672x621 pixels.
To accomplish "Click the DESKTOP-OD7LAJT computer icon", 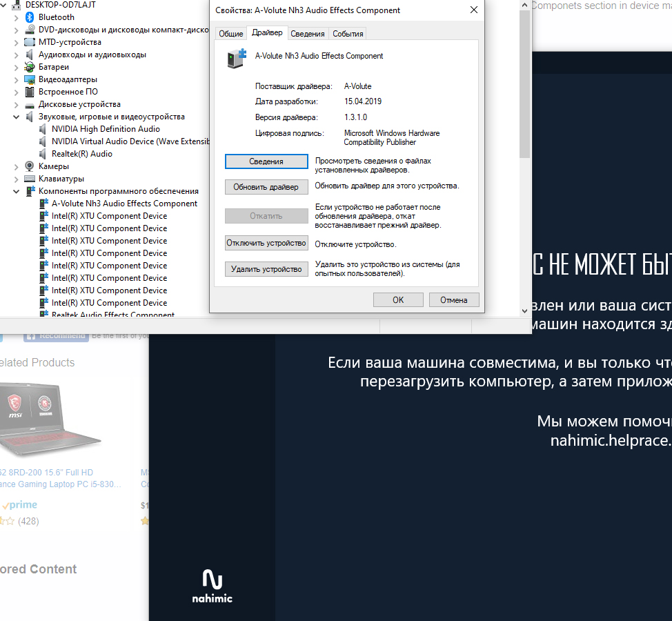I will [x=17, y=5].
